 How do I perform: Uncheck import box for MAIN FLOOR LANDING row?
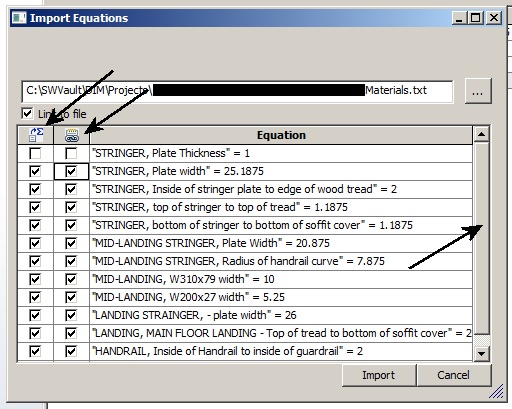35,333
